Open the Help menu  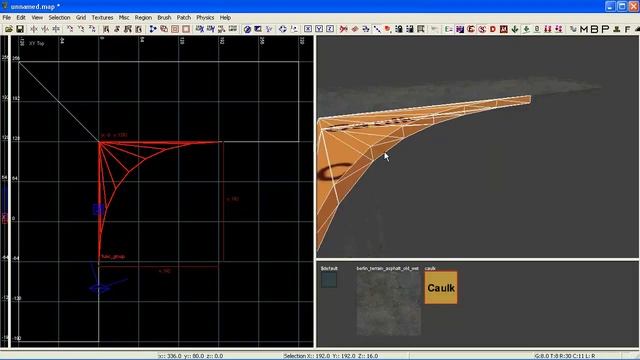[x=225, y=18]
